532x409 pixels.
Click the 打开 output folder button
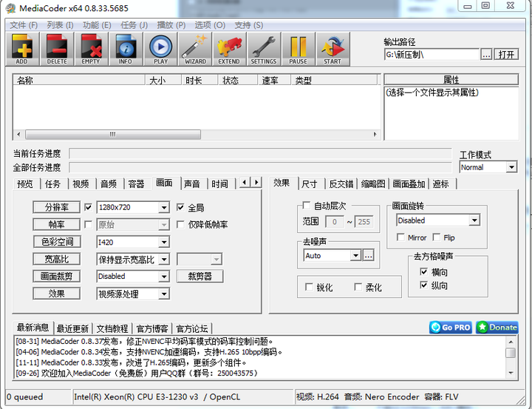[x=506, y=54]
